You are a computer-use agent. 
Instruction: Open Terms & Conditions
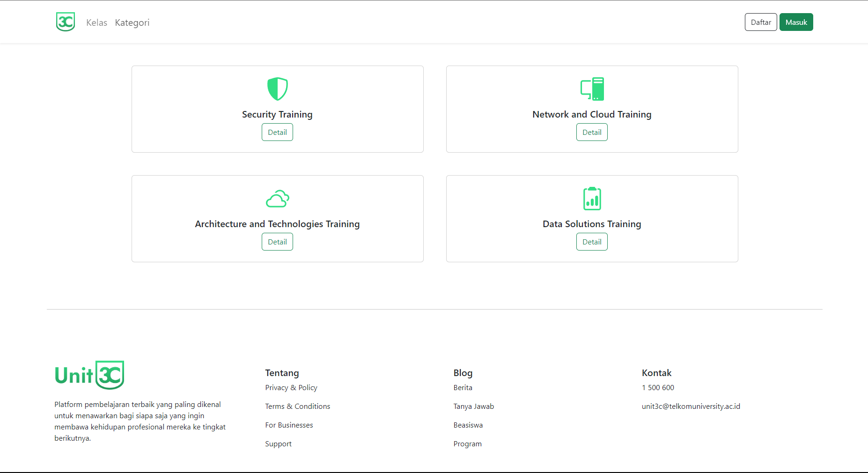[x=297, y=406]
